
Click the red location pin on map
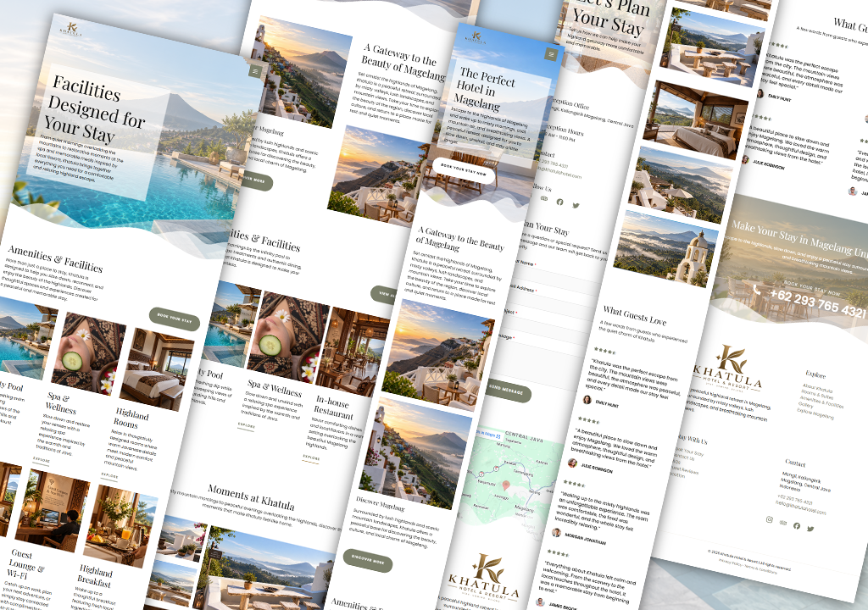(x=505, y=485)
